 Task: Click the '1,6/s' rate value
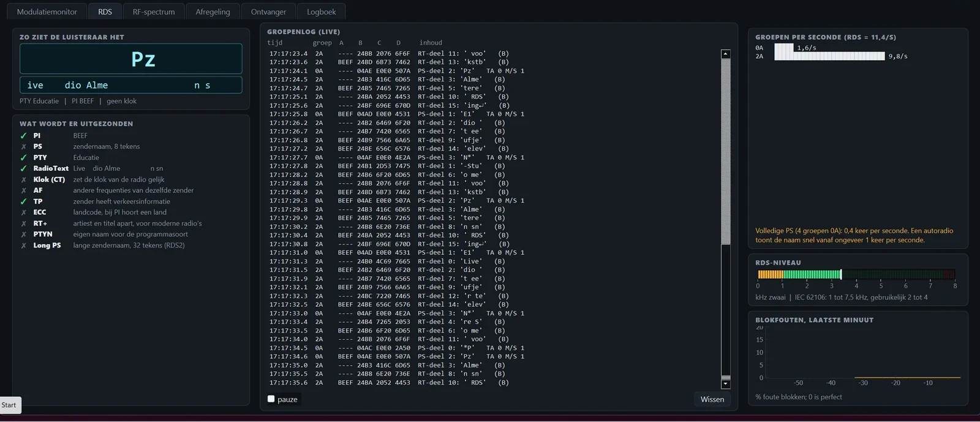807,48
